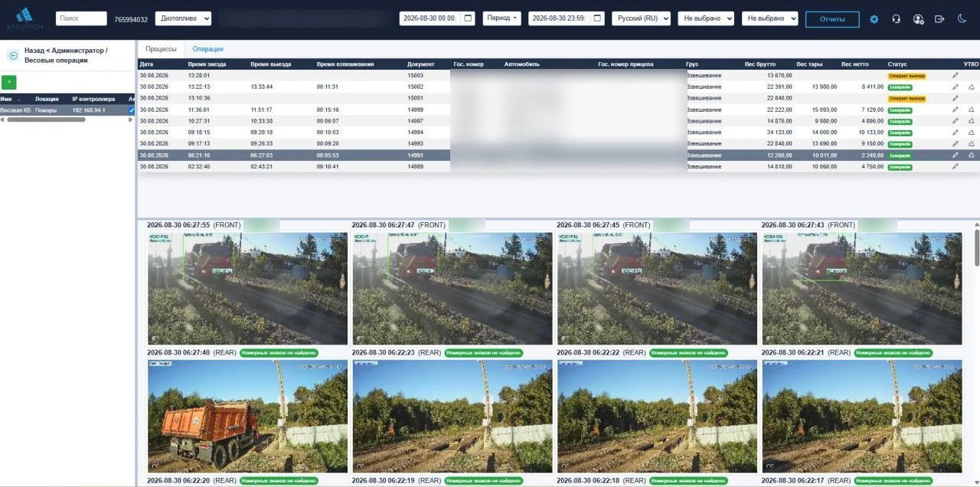
Task: Open the УТКО icon for document 14994
Action: point(972,132)
